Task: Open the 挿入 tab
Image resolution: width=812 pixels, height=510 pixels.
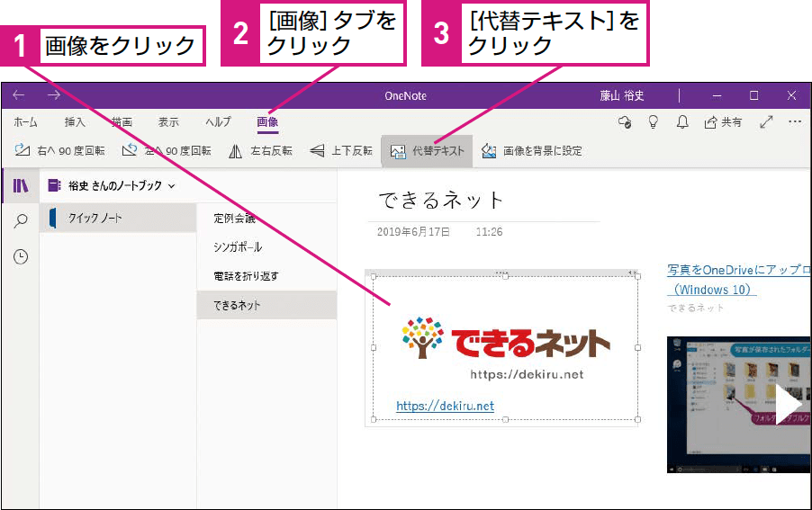Action: [x=75, y=122]
